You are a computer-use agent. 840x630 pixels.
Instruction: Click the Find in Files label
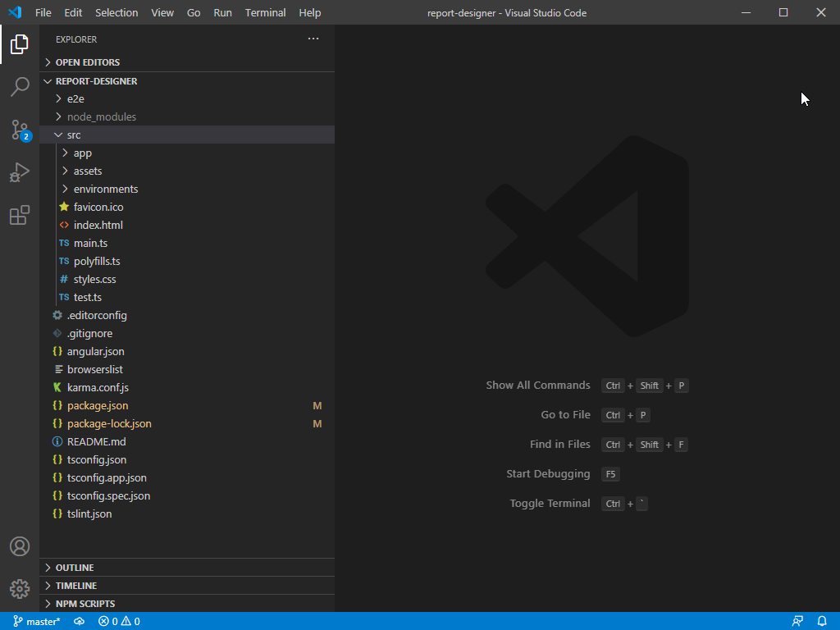click(559, 444)
